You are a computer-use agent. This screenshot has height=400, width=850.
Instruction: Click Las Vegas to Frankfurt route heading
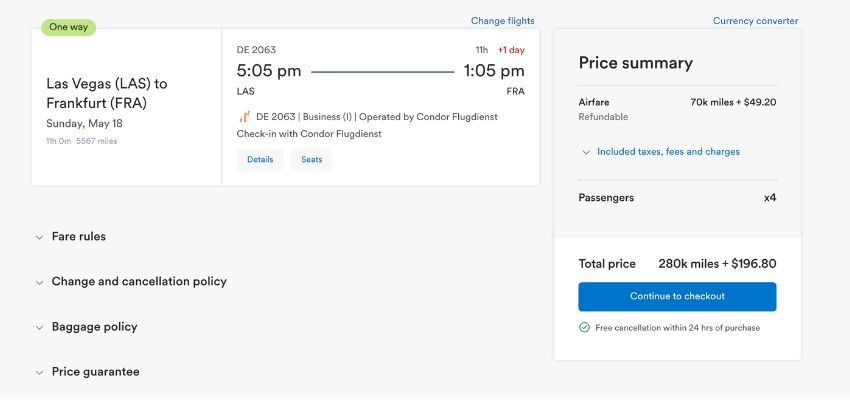pyautogui.click(x=107, y=93)
